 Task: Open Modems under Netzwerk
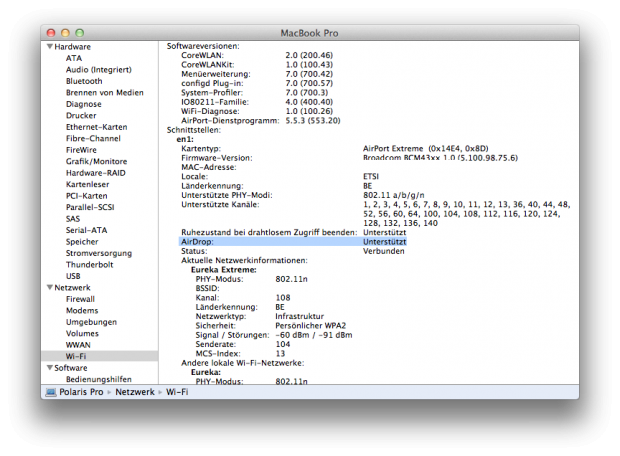click(82, 310)
